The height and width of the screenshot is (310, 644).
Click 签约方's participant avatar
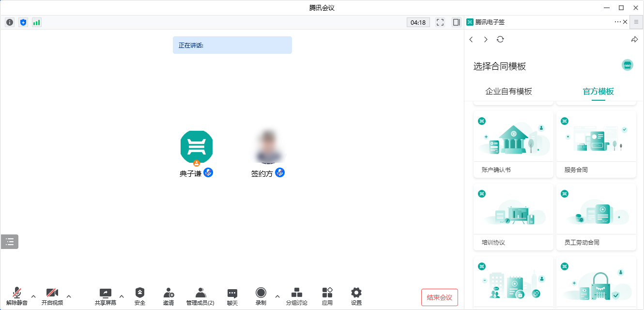269,147
